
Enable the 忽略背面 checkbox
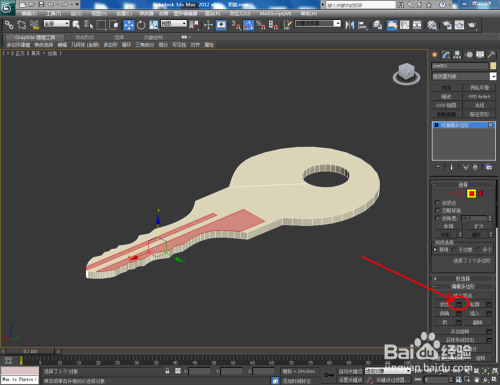[438, 210]
